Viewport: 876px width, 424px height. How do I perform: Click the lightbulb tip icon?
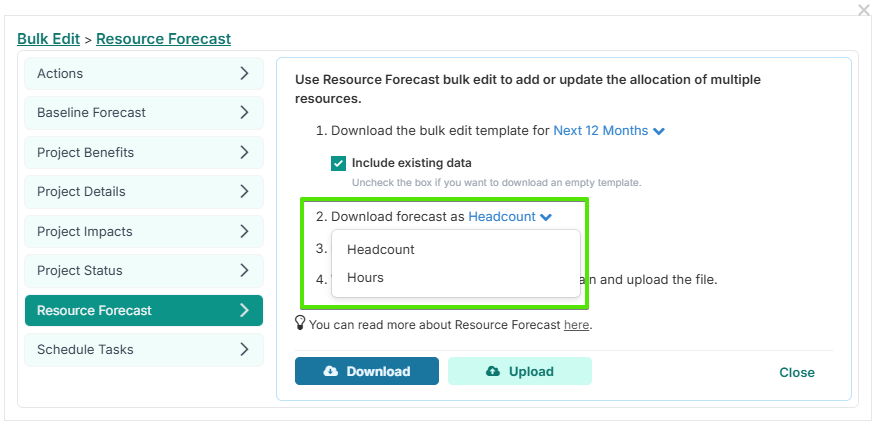pos(300,323)
